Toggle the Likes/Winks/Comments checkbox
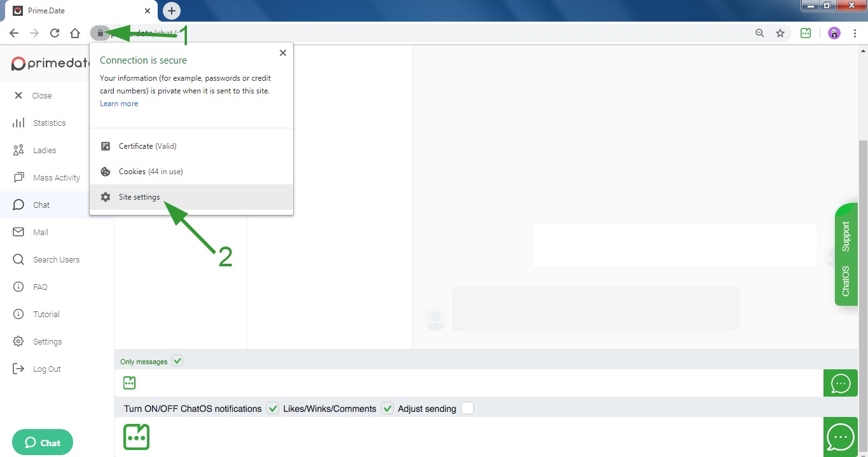This screenshot has height=457, width=868. (387, 408)
